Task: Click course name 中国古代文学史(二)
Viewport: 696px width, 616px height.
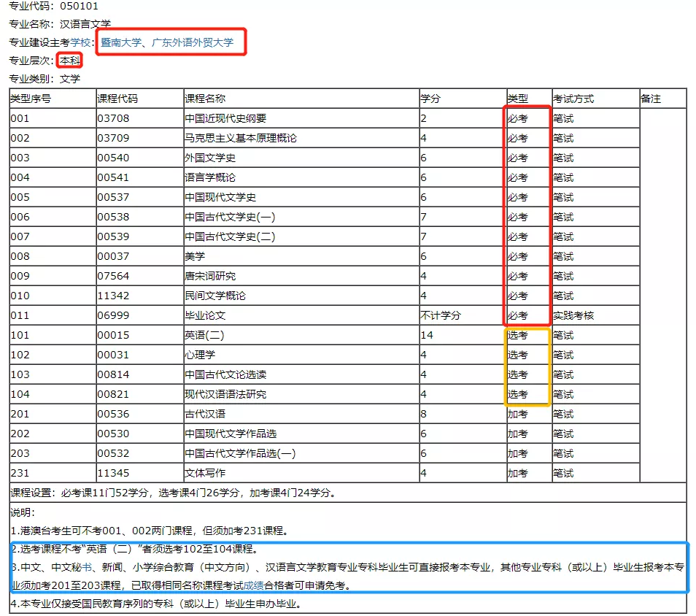Action: coord(230,236)
